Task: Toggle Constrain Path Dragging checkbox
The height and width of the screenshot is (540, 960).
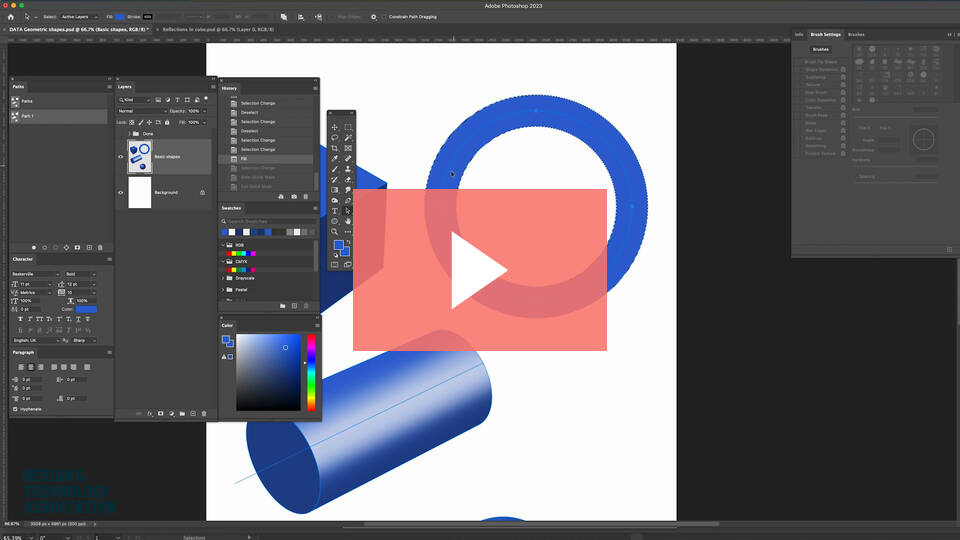Action: [x=384, y=17]
